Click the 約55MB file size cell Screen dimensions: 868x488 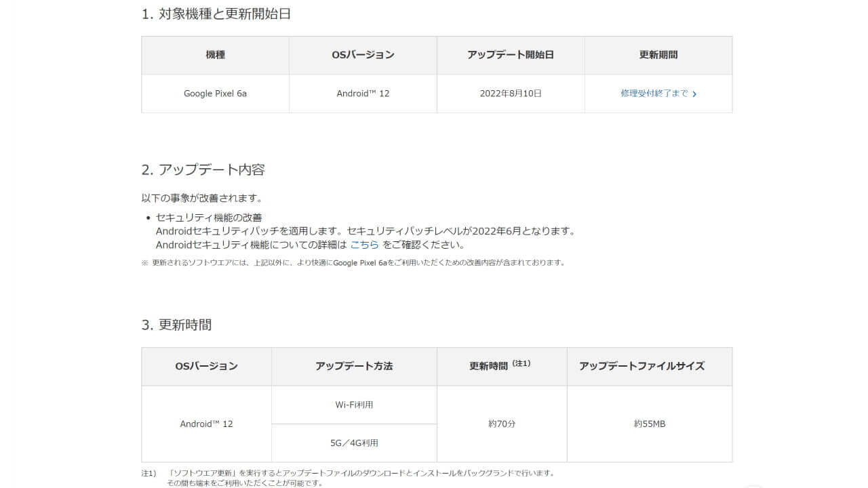point(650,424)
